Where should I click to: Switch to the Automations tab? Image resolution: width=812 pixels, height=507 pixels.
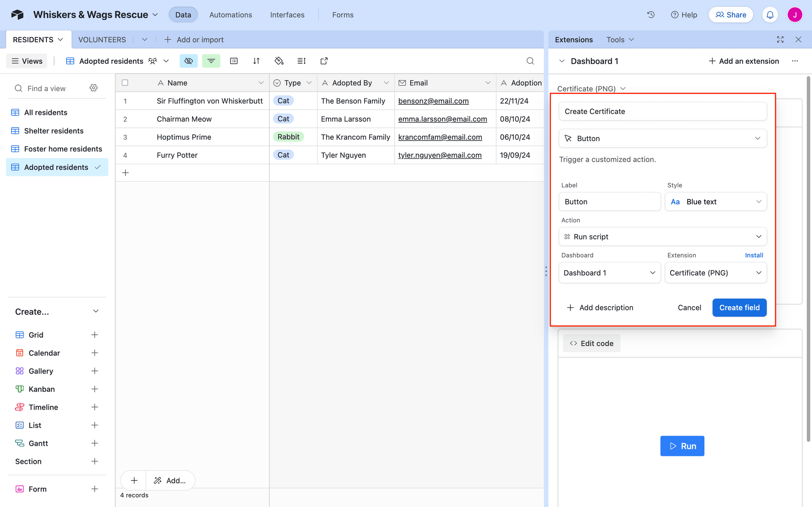click(x=230, y=15)
